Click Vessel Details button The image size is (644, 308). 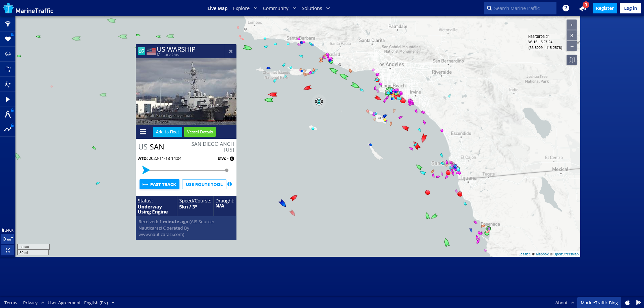(200, 132)
